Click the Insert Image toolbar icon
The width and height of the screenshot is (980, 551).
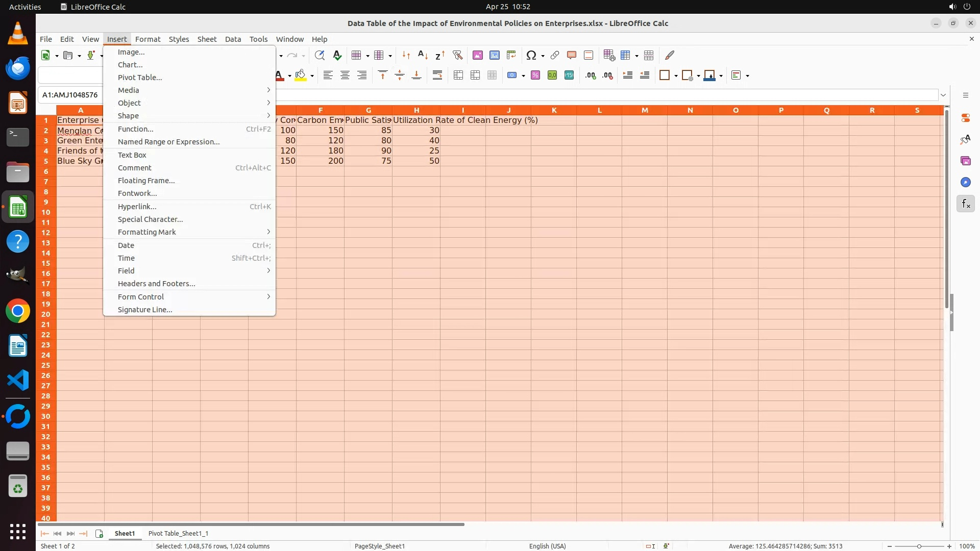(x=477, y=55)
